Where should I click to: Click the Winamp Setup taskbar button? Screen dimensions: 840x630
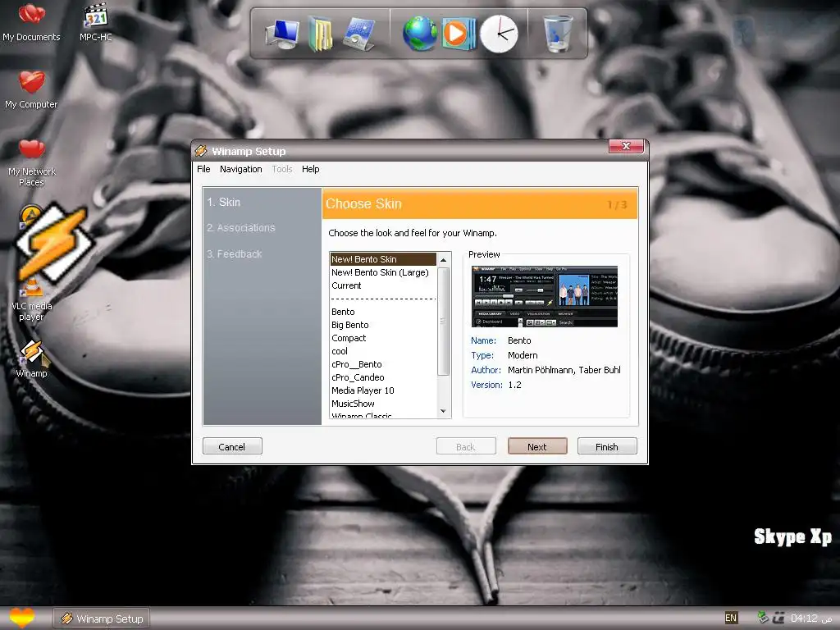pos(101,619)
